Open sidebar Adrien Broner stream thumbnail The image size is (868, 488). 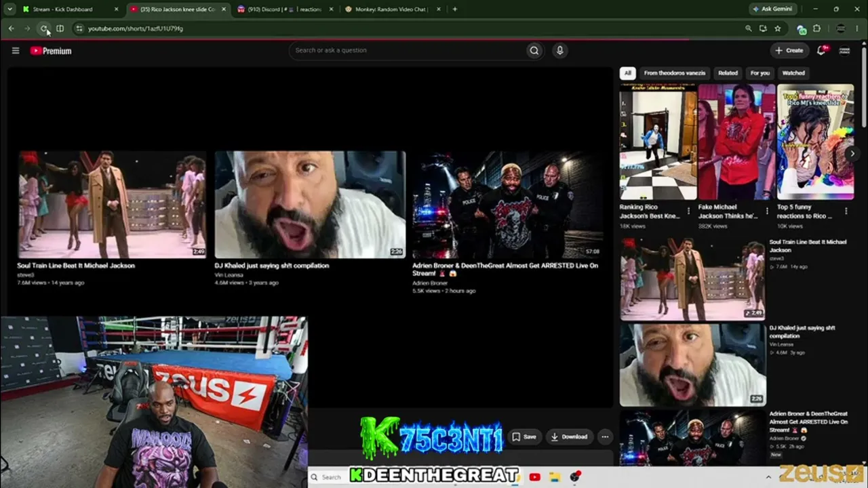692,438
